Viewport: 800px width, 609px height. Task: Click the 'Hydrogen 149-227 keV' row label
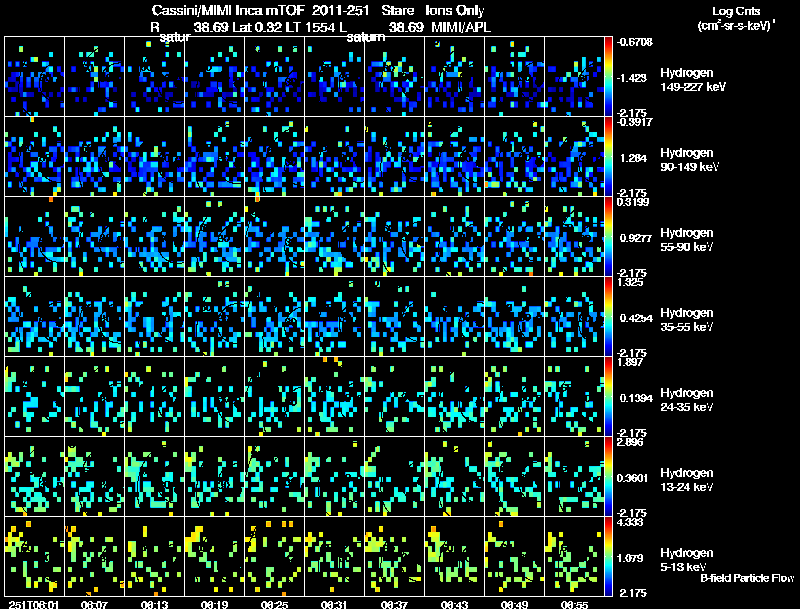pyautogui.click(x=693, y=80)
